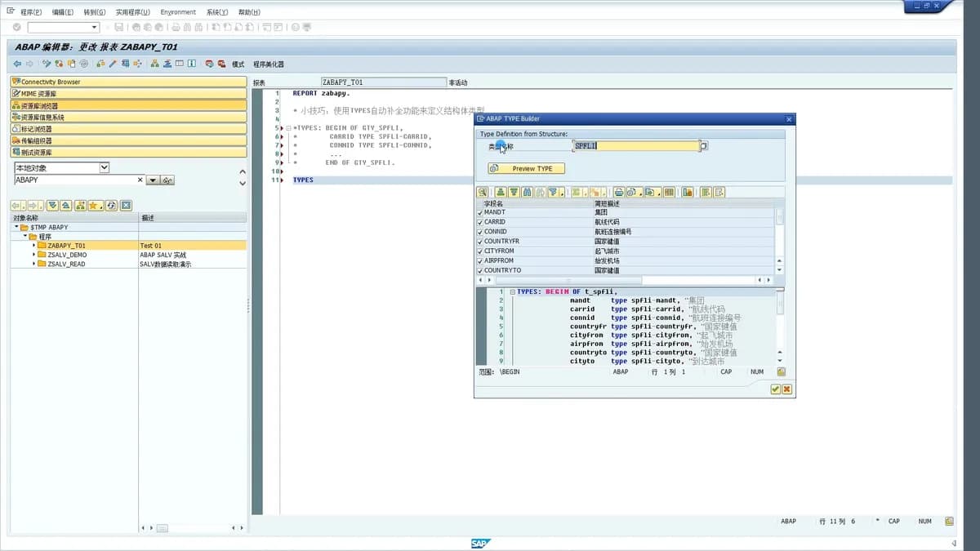
Task: Uncheck the CARRID field checkbox
Action: [x=479, y=222]
